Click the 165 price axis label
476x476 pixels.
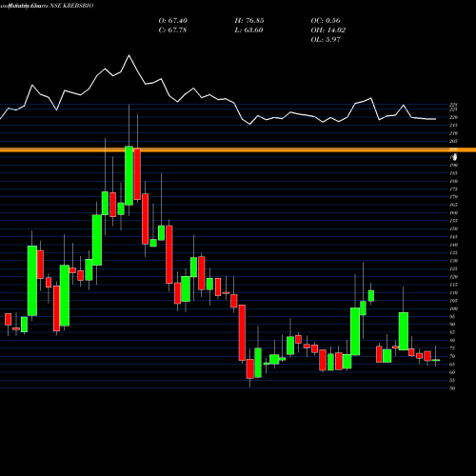[x=453, y=205]
